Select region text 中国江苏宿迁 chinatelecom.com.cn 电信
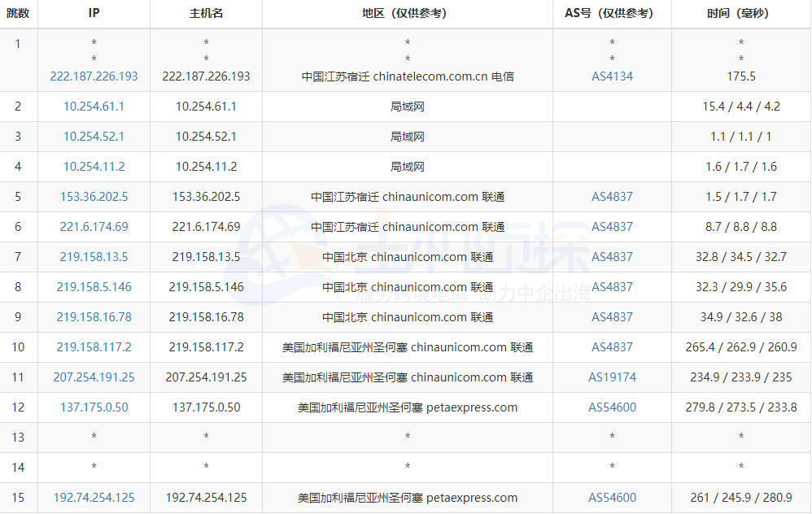 point(408,76)
